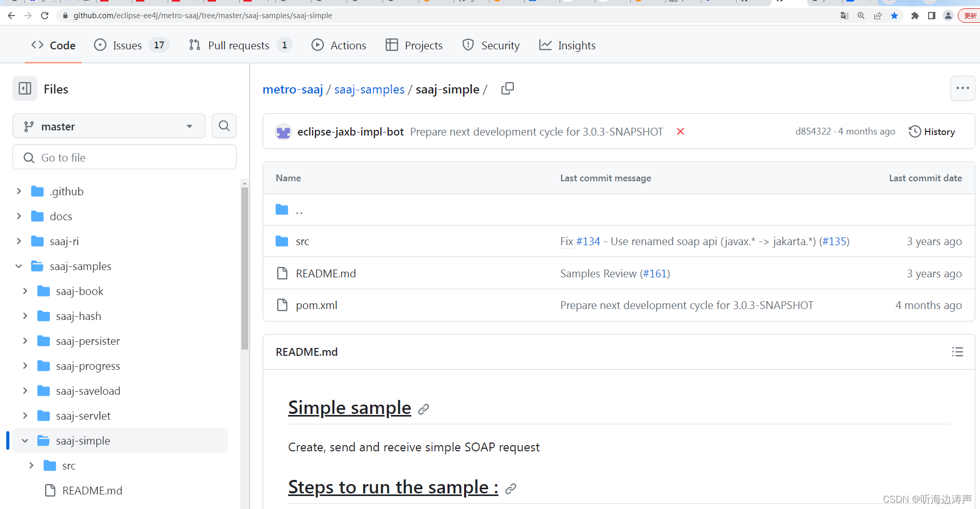This screenshot has width=980, height=509.
Task: Open issue #134 link in src commit
Action: 588,242
